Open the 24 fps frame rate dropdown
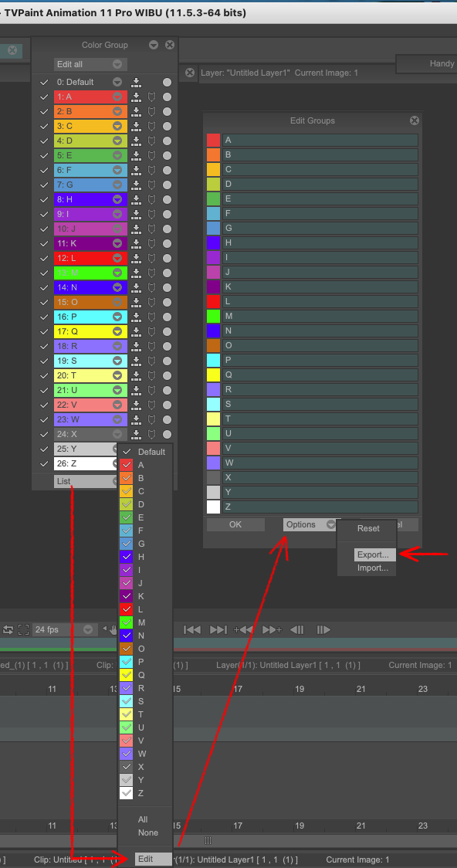The image size is (457, 868). point(64,629)
